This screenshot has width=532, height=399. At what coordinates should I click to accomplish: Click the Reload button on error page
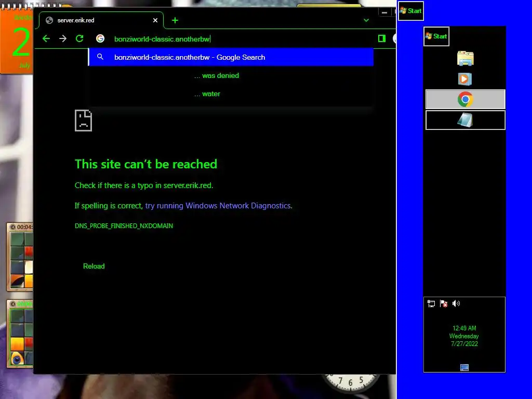tap(94, 267)
